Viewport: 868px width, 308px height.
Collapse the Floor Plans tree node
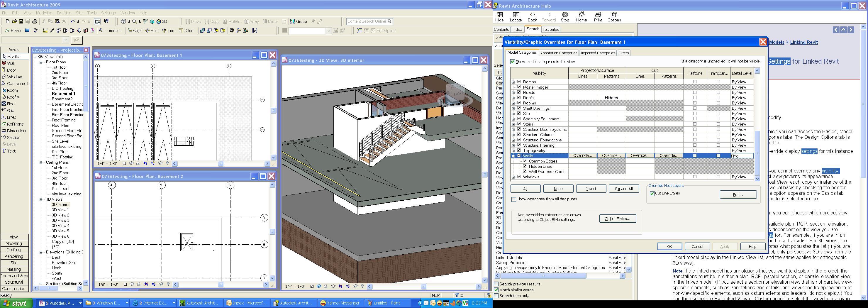click(x=41, y=62)
